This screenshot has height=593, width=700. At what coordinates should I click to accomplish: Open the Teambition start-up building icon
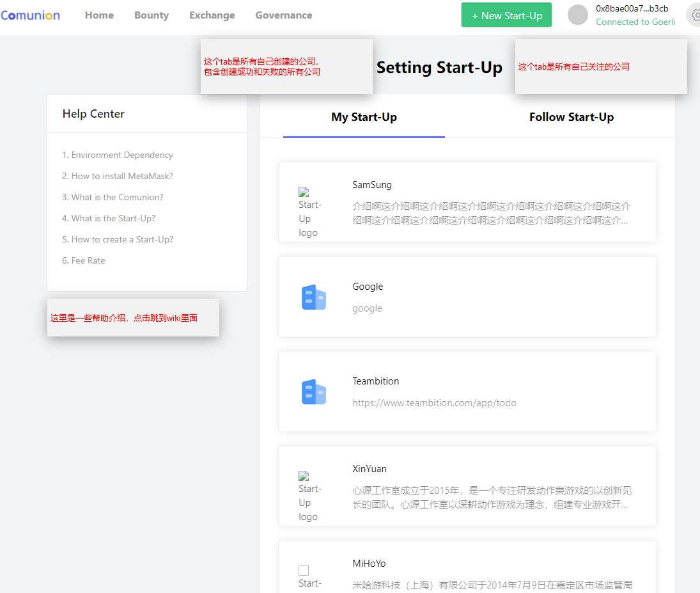coord(314,392)
